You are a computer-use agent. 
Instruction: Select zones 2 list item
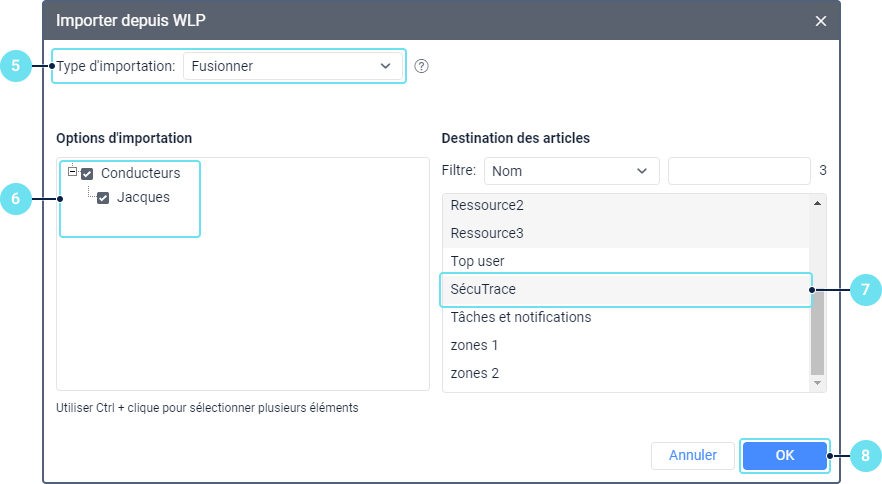(x=474, y=373)
